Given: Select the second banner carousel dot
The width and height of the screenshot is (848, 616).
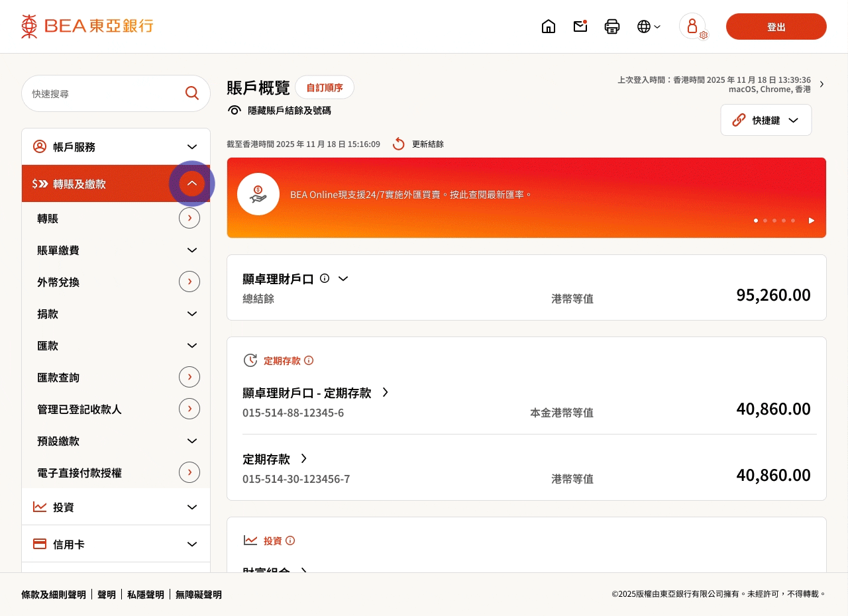Looking at the screenshot, I should (765, 221).
